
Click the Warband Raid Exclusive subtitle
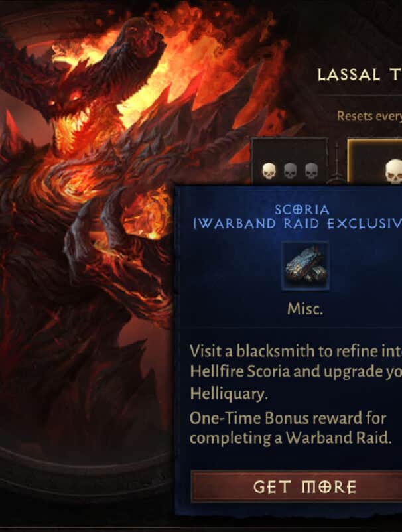tap(297, 224)
